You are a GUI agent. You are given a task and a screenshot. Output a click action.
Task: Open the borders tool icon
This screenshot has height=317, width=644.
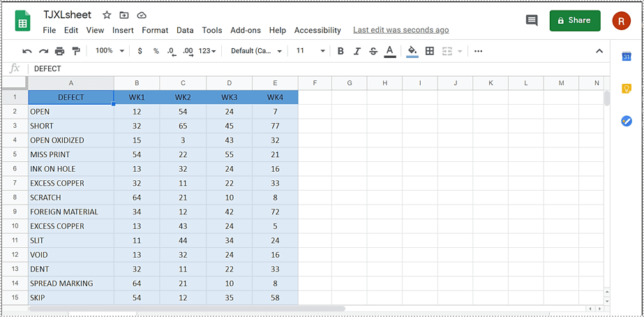click(x=430, y=51)
